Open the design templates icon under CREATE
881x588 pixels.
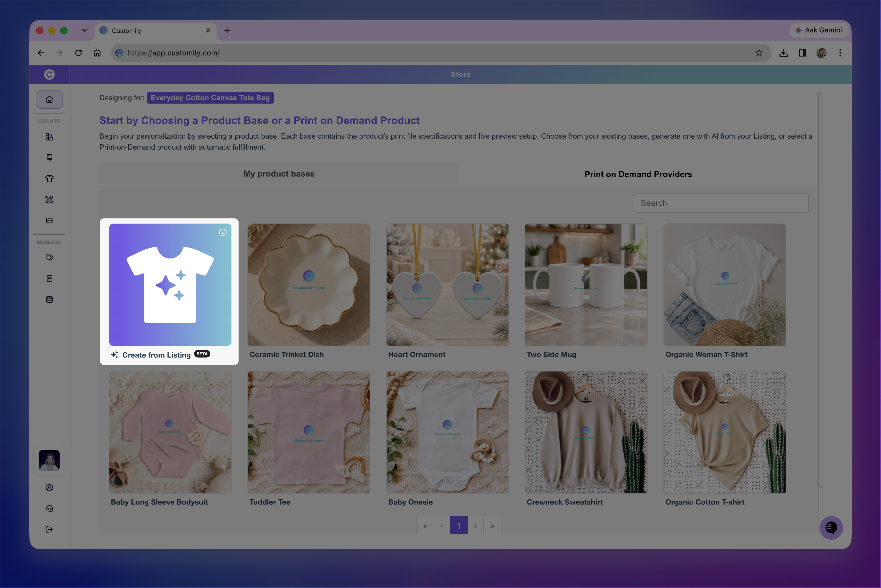click(x=49, y=137)
